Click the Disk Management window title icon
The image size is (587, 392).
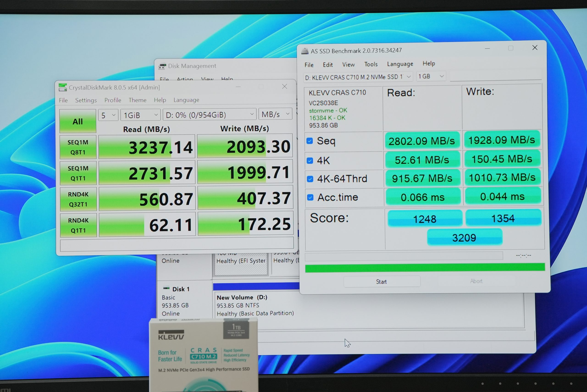(x=162, y=66)
